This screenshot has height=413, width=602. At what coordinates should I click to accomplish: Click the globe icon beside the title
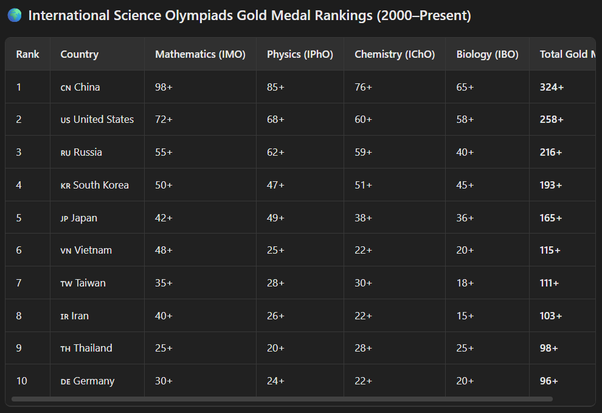tap(15, 16)
